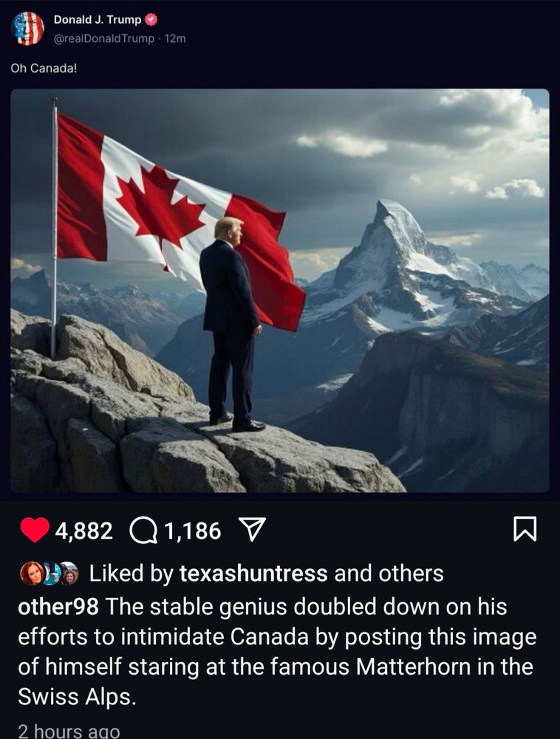Screen dimensions: 560x739
Task: Open the texashuntress profile link
Action: [x=253, y=573]
